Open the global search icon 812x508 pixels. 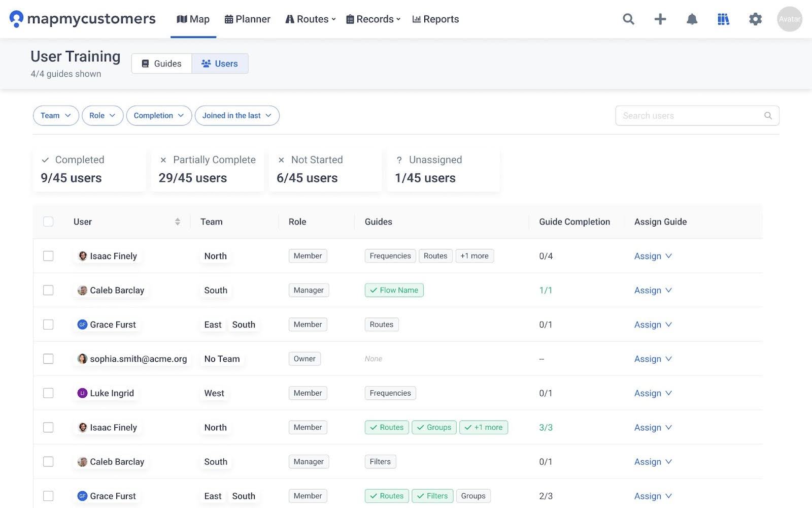(x=628, y=19)
